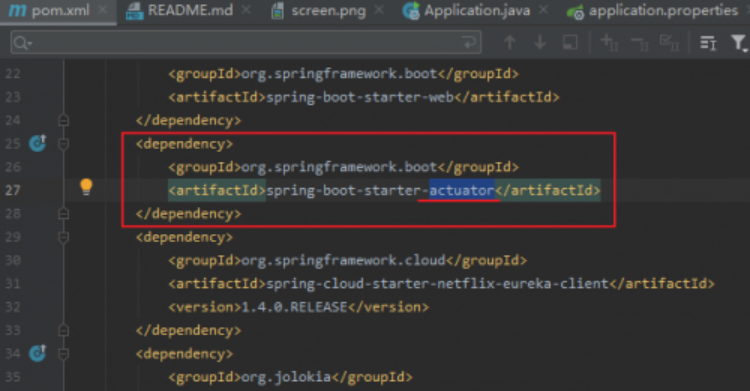Click line number 27 in gutter
Viewport: 750px width, 391px height.
pos(13,190)
